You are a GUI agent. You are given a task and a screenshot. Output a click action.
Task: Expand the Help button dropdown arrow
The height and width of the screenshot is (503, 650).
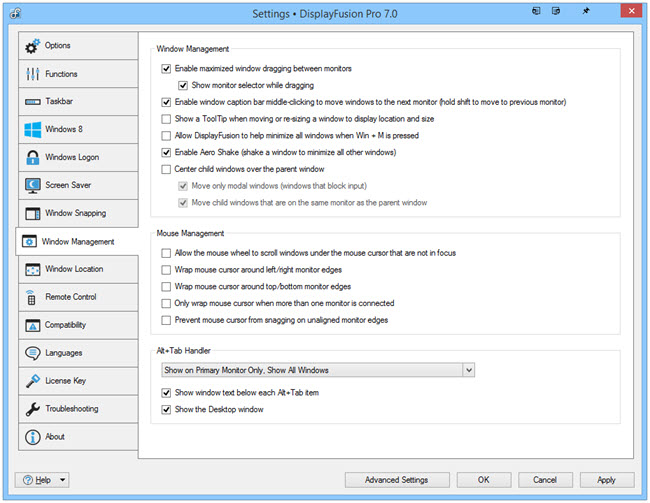(x=63, y=480)
